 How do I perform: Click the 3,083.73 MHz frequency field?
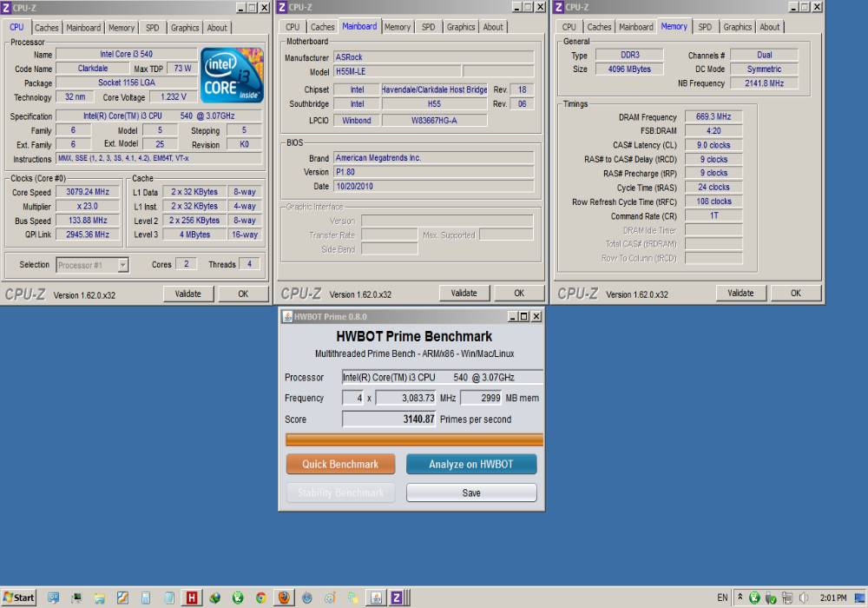(405, 398)
